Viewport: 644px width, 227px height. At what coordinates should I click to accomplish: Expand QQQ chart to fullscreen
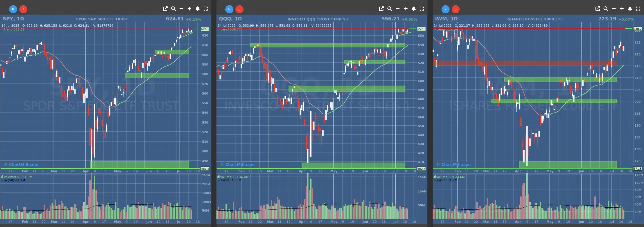422,9
